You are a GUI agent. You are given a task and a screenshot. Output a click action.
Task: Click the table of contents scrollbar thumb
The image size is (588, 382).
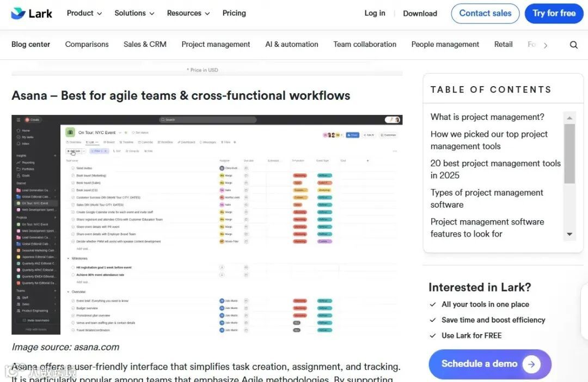(x=569, y=154)
